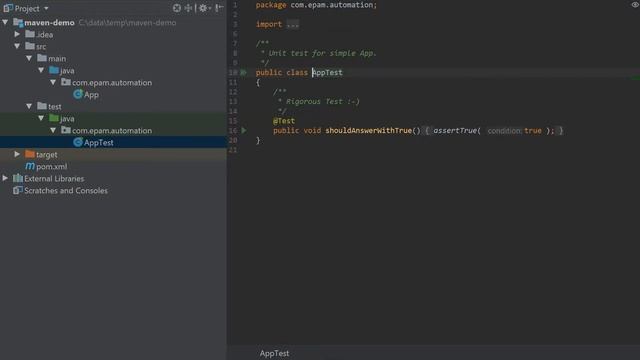Select the blue java source folder icon
The image size is (640, 360).
54,70
